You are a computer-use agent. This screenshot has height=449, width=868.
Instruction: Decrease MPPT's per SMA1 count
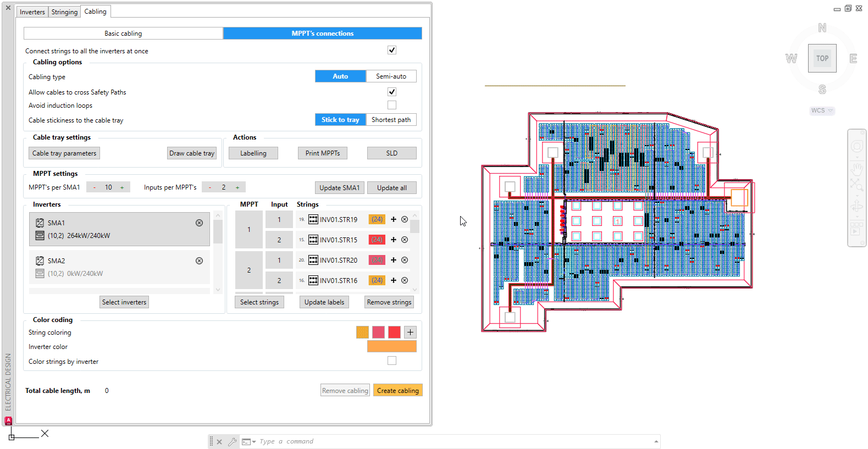pos(95,187)
